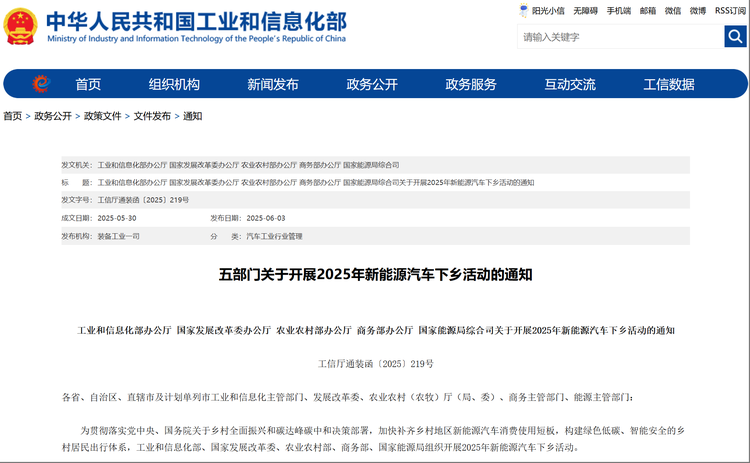Click the 阳光小信 robot mascot icon

(x=523, y=11)
